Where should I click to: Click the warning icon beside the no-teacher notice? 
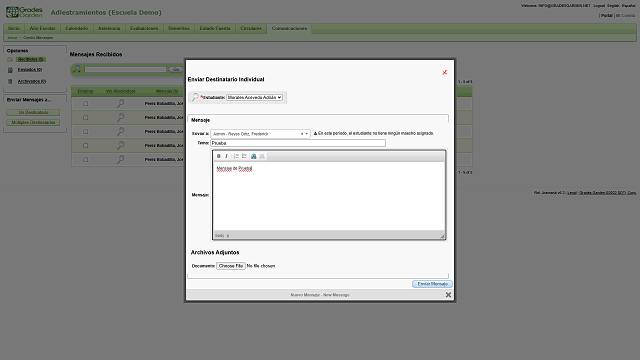click(x=315, y=133)
